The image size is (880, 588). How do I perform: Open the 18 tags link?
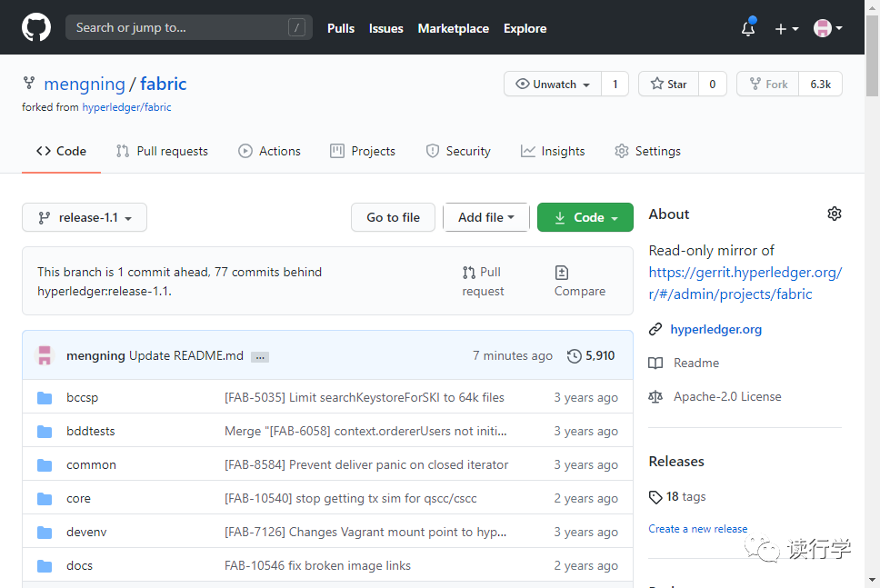(x=677, y=496)
